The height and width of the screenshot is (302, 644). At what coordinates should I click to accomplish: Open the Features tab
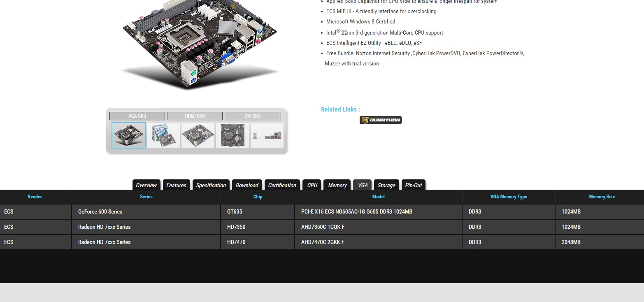(x=176, y=185)
